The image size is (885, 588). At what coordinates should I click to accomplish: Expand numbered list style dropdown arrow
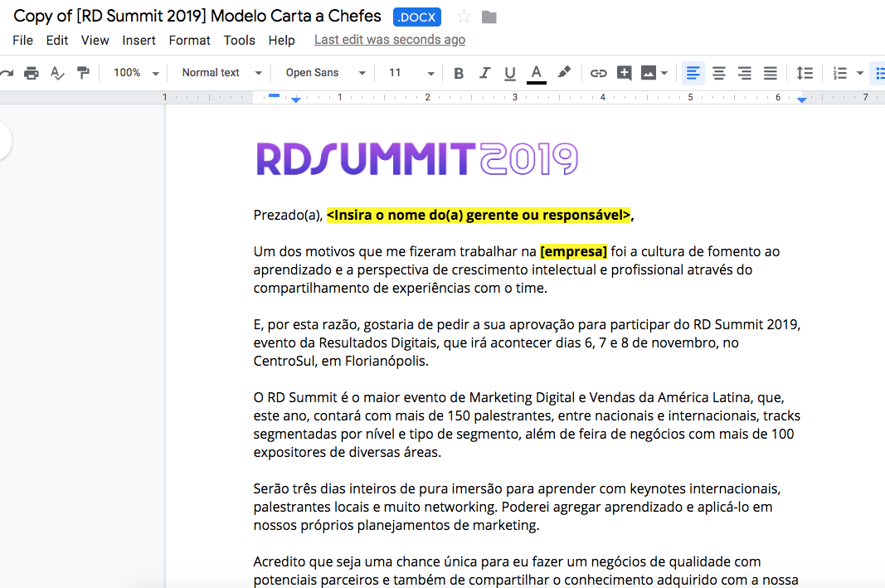point(859,73)
